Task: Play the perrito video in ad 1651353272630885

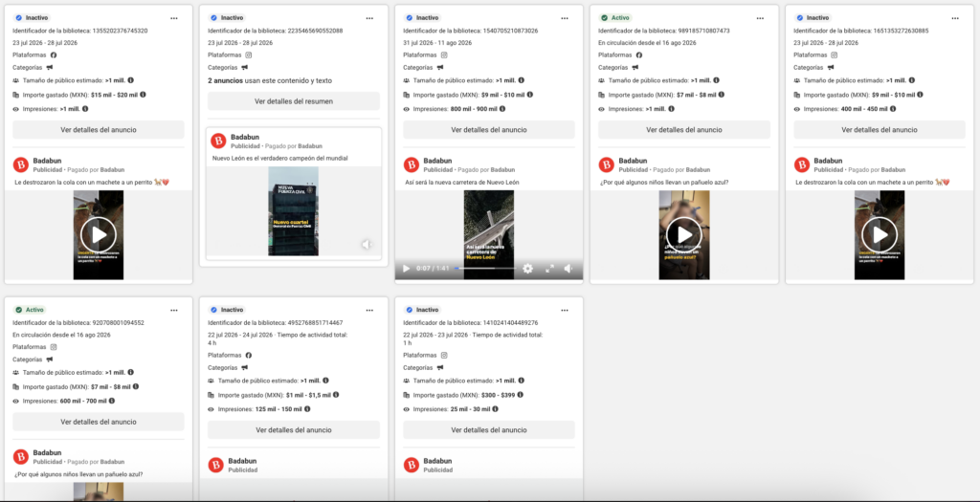Action: point(880,235)
